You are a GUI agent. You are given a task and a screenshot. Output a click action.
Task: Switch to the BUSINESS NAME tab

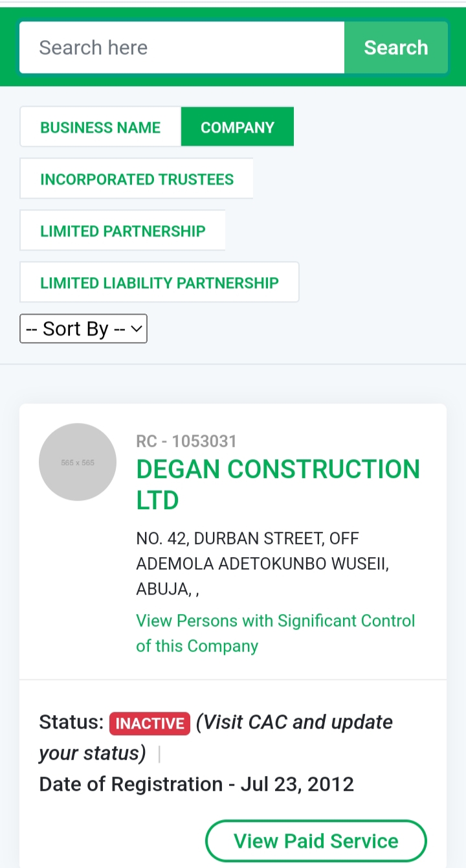100,127
